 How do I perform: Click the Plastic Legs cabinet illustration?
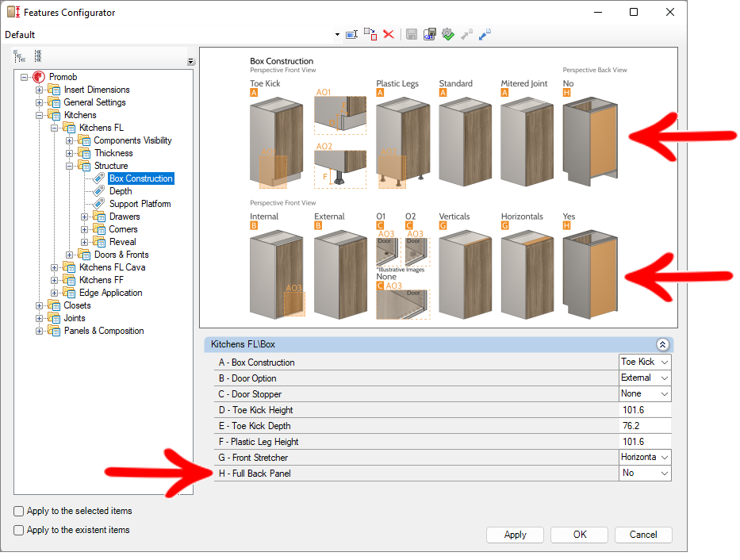(403, 142)
